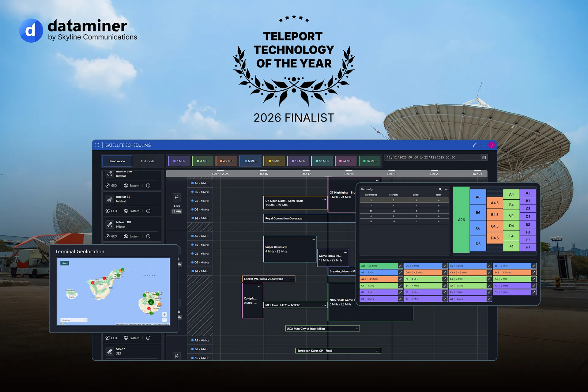The image size is (588, 392).
Task: Open options for UCL Man City vs Inter Milan
Action: point(356,329)
